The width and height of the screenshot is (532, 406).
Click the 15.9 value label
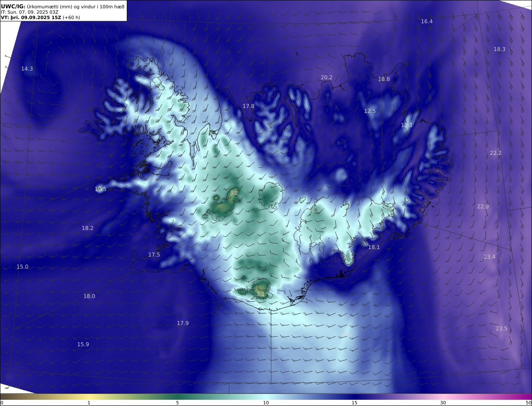(83, 344)
